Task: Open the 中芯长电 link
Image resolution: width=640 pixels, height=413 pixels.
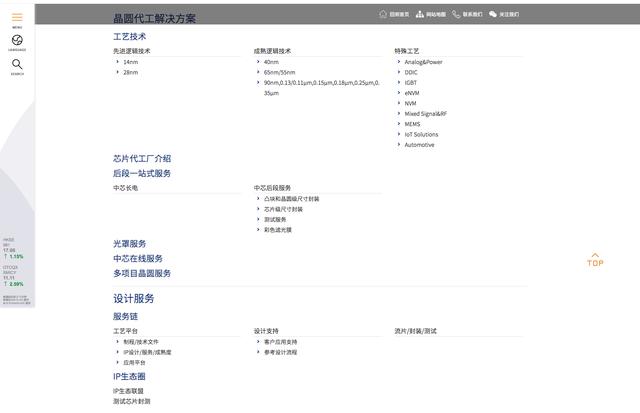Action: pyautogui.click(x=125, y=188)
